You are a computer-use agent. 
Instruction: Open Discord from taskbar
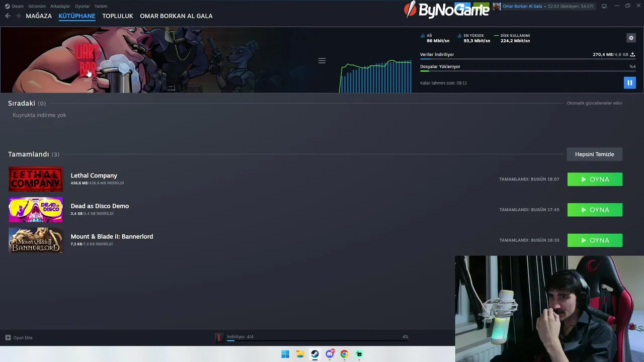[x=330, y=354]
